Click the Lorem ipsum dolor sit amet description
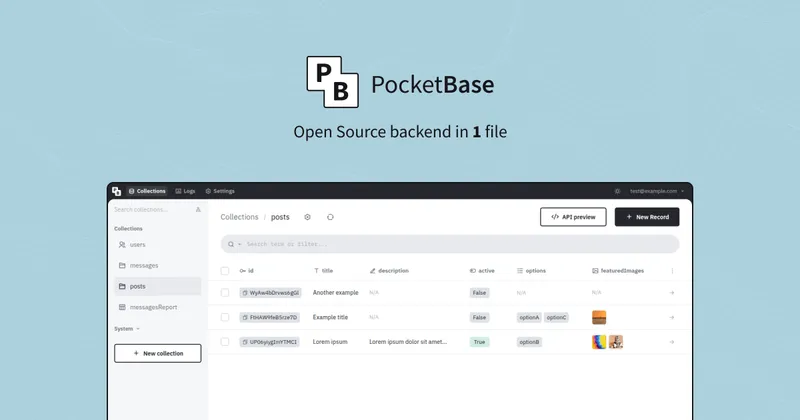The image size is (800, 420). click(x=408, y=341)
